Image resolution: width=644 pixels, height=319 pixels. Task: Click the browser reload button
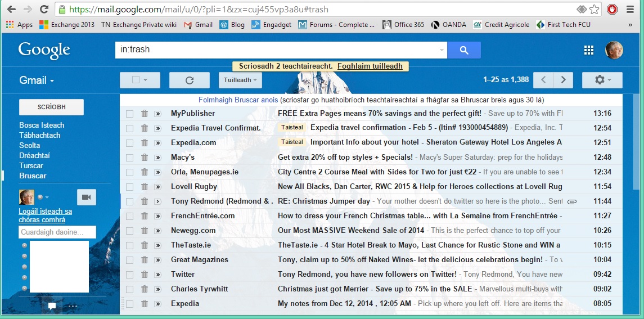(x=43, y=10)
